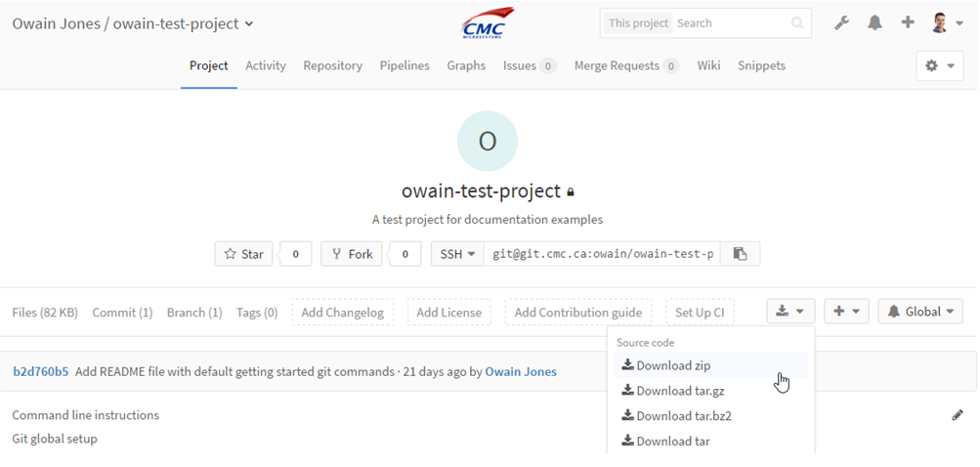Focus the project Search field
The width and height of the screenshot is (980, 467).
[731, 23]
